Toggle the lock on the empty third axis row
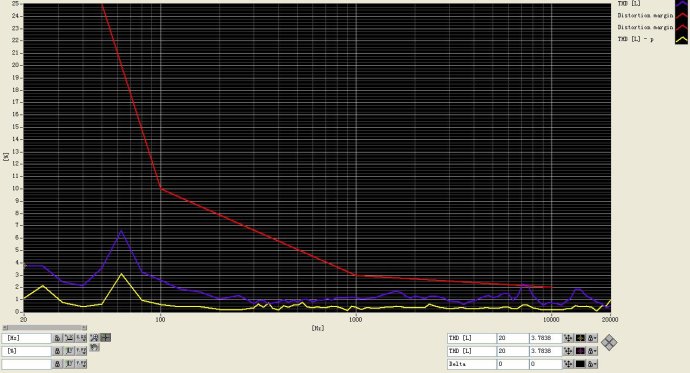This screenshot has height=373, width=690. (57, 364)
